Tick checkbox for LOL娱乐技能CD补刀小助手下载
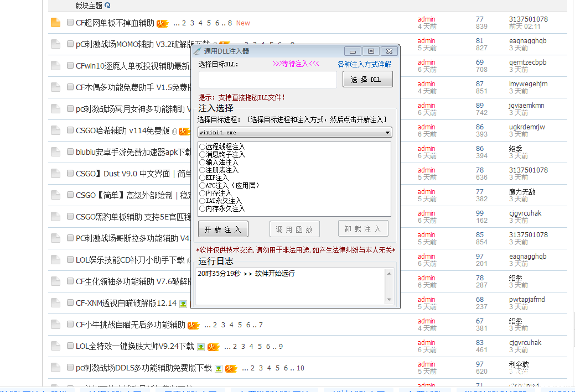This screenshot has width=575, height=392. pyautogui.click(x=70, y=259)
